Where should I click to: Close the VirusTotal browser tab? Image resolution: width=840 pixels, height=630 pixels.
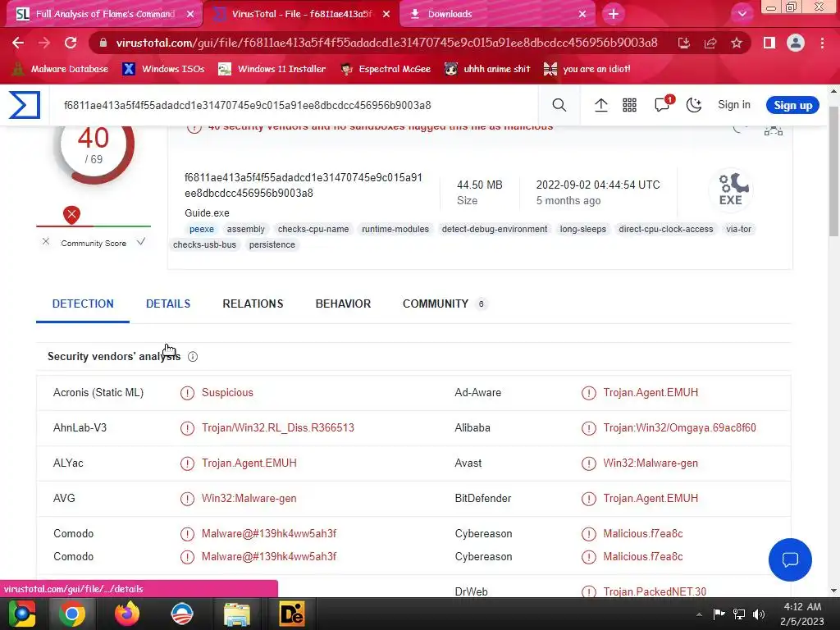point(386,14)
